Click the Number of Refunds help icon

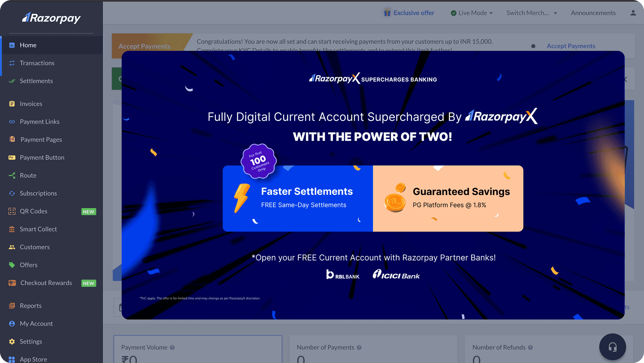point(530,348)
